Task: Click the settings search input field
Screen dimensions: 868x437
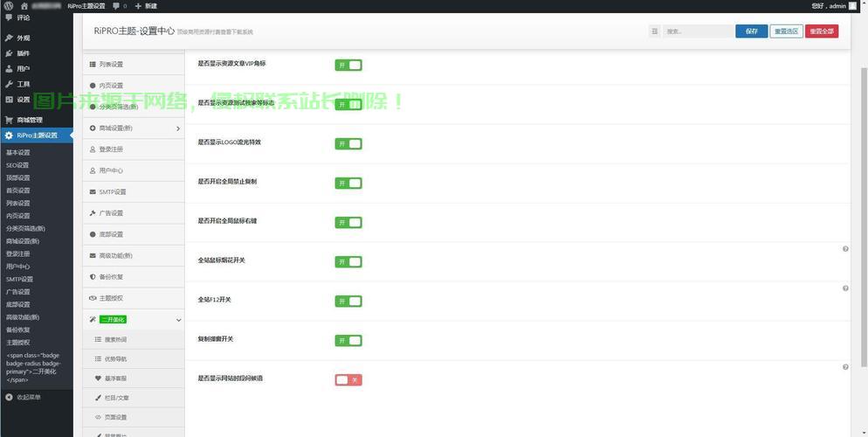Action: coord(697,31)
